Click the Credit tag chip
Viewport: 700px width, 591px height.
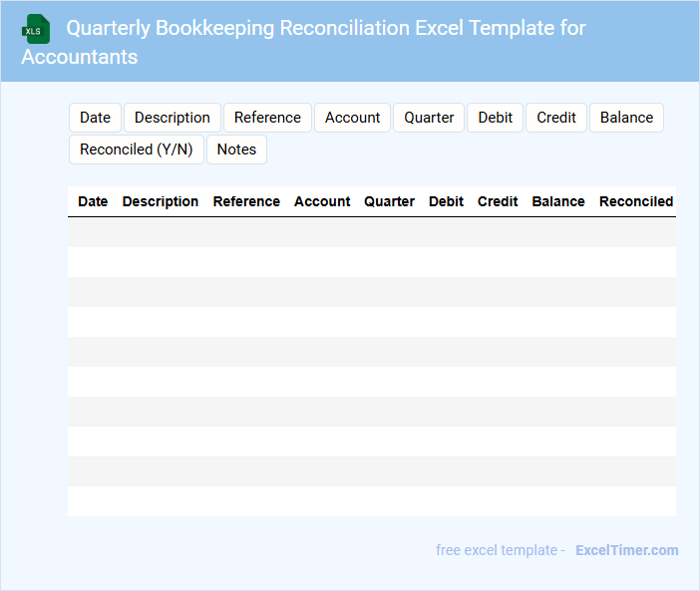[556, 118]
